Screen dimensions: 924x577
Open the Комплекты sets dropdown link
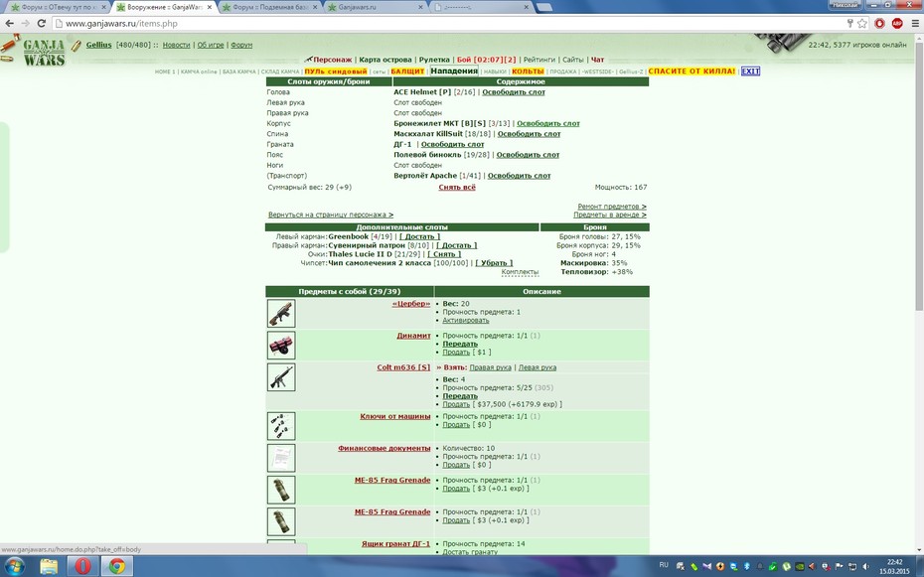pyautogui.click(x=520, y=272)
